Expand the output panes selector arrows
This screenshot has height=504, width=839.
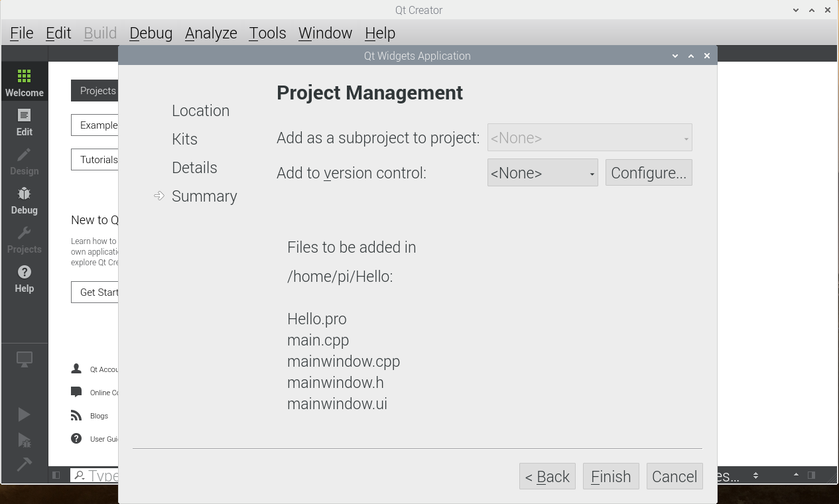coord(755,475)
